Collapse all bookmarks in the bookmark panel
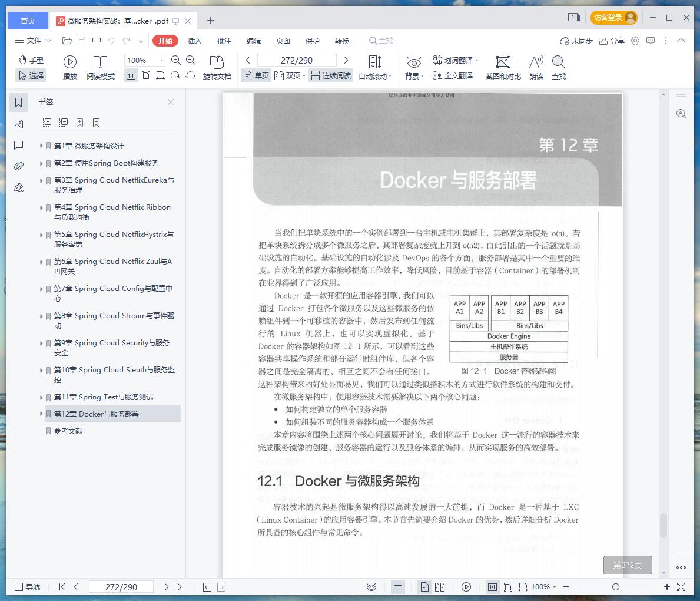700x601 pixels. click(64, 123)
